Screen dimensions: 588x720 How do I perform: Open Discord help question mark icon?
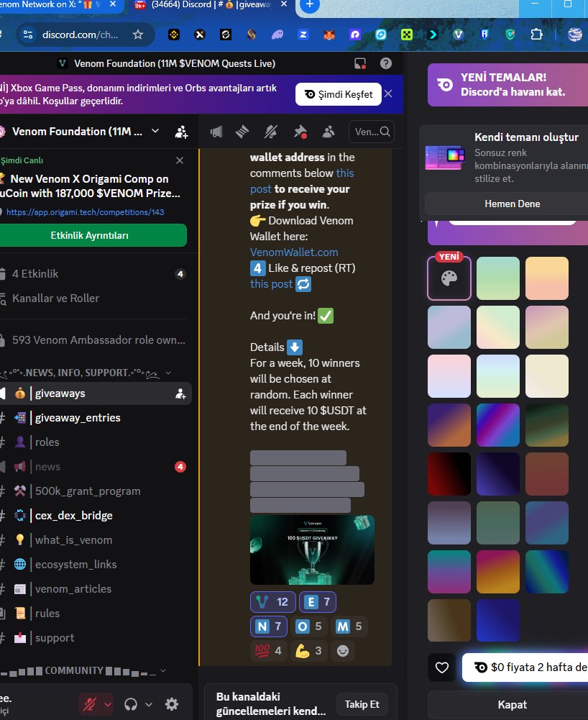coord(386,63)
